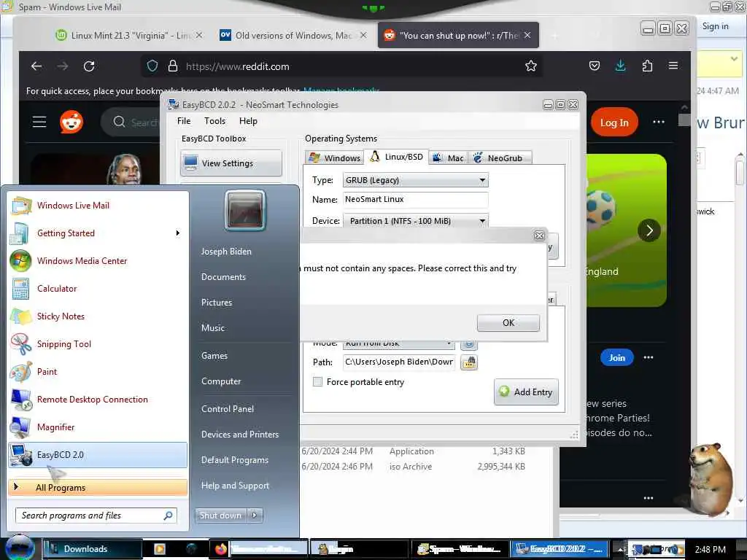Click the Path field in EasyBCD

click(x=399, y=362)
